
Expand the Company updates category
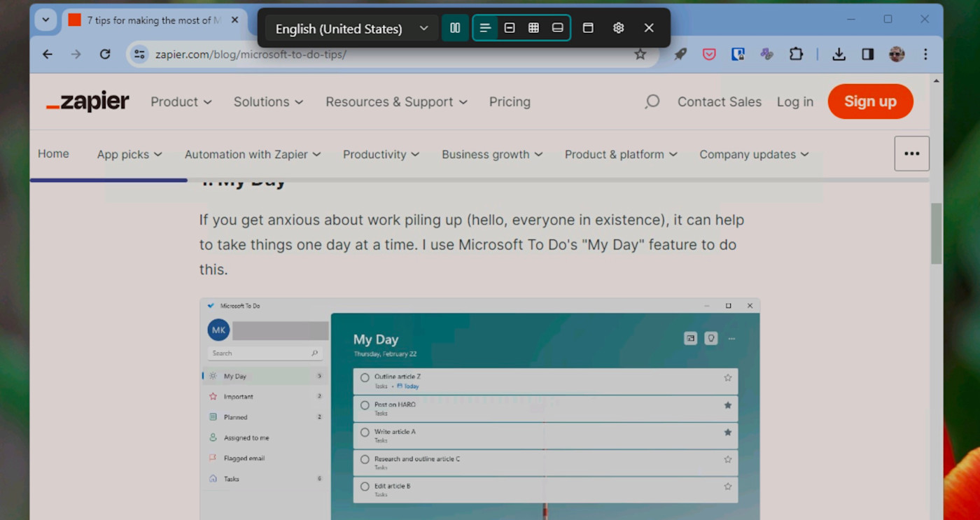pyautogui.click(x=754, y=155)
